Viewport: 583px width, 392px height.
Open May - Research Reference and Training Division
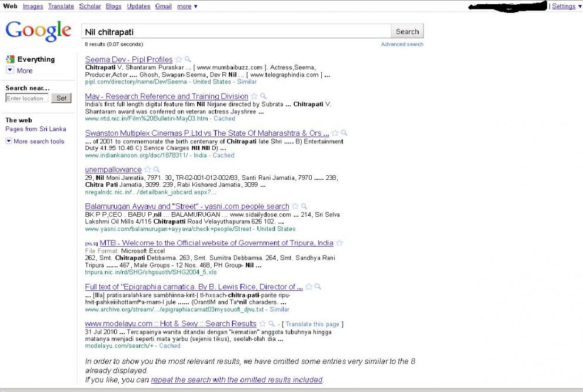tap(166, 96)
